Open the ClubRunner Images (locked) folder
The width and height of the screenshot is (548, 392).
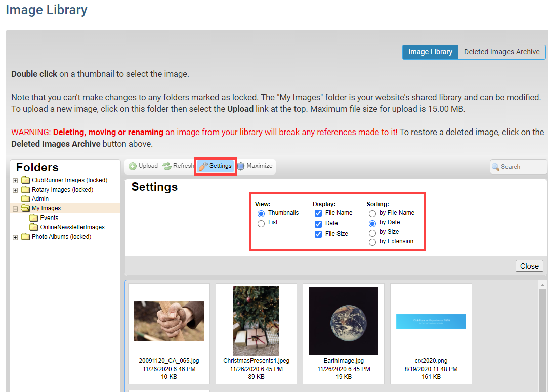(x=69, y=180)
